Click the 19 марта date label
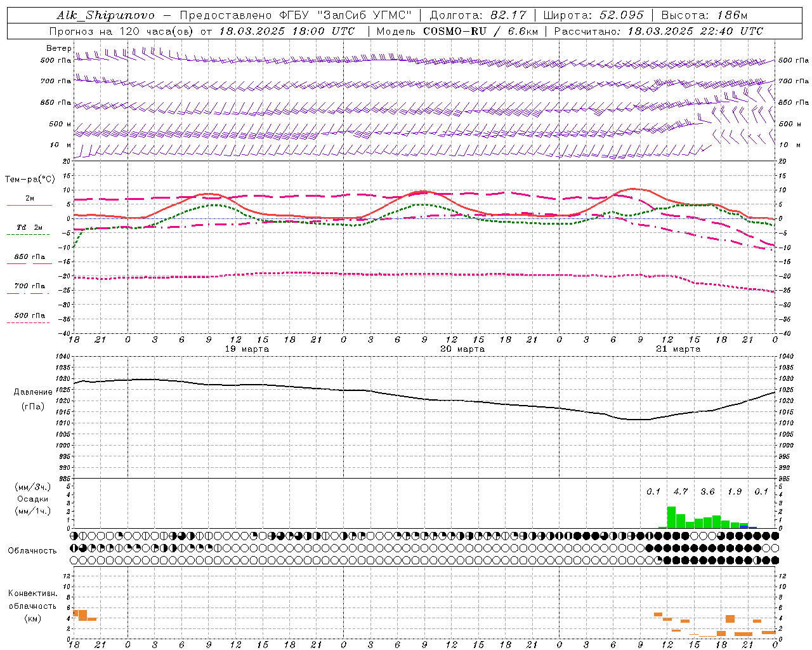 click(x=247, y=349)
